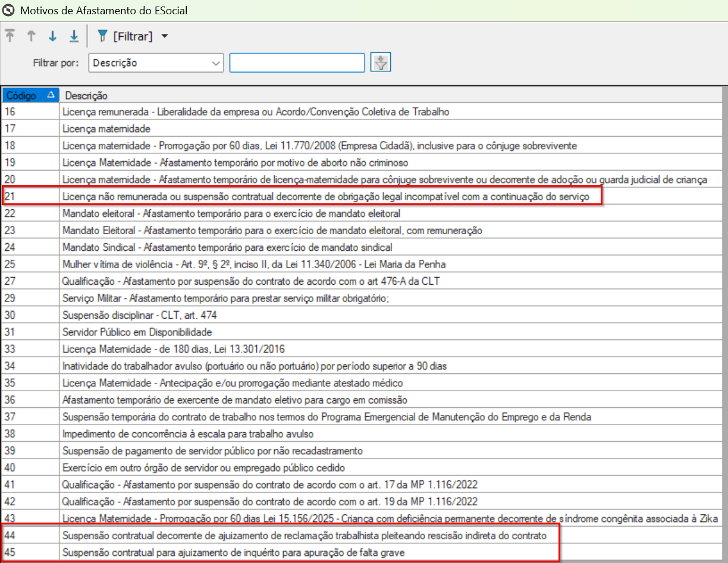The image size is (728, 563).
Task: Select row 43 Lei 15.156/2025 síndrome congênita Zika
Action: click(362, 518)
